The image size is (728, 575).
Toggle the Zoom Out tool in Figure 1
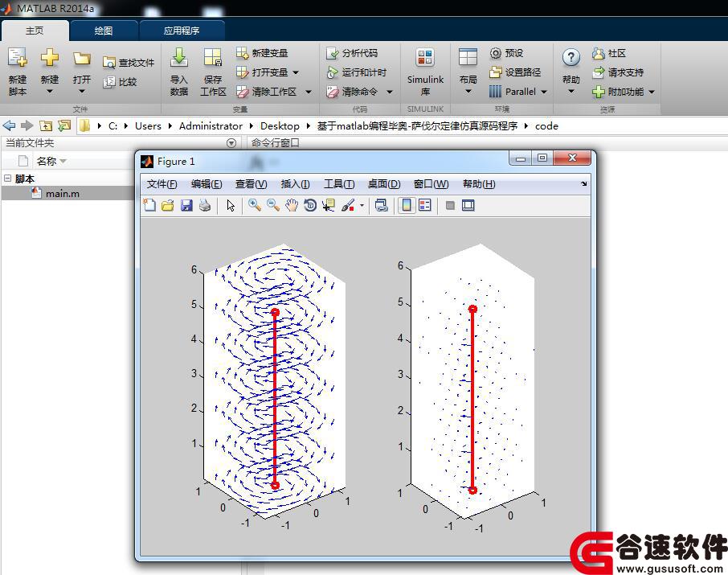pyautogui.click(x=273, y=205)
